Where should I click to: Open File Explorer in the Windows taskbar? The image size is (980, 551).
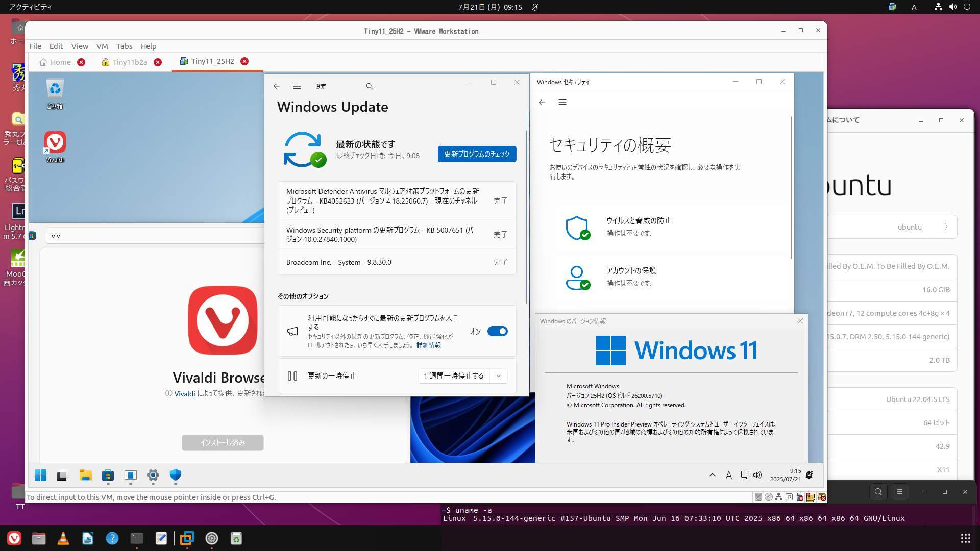[85, 475]
